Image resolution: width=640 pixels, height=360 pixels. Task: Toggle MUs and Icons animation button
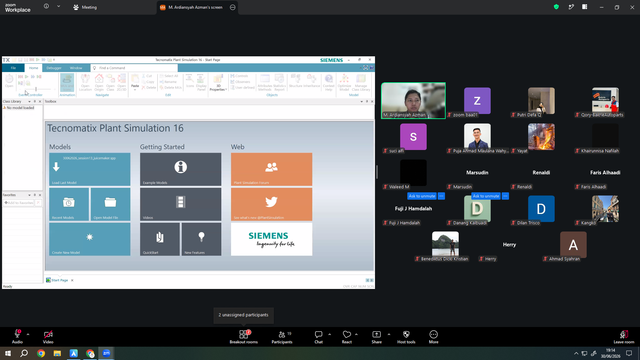tap(67, 83)
